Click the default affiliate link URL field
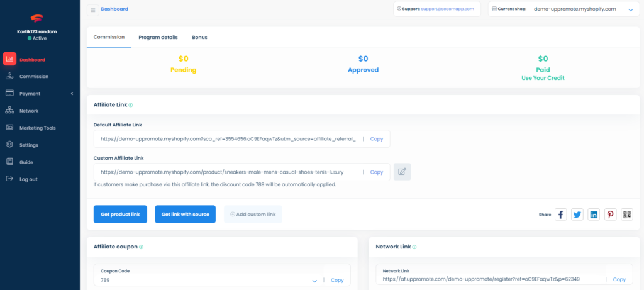The image size is (644, 290). 228,139
